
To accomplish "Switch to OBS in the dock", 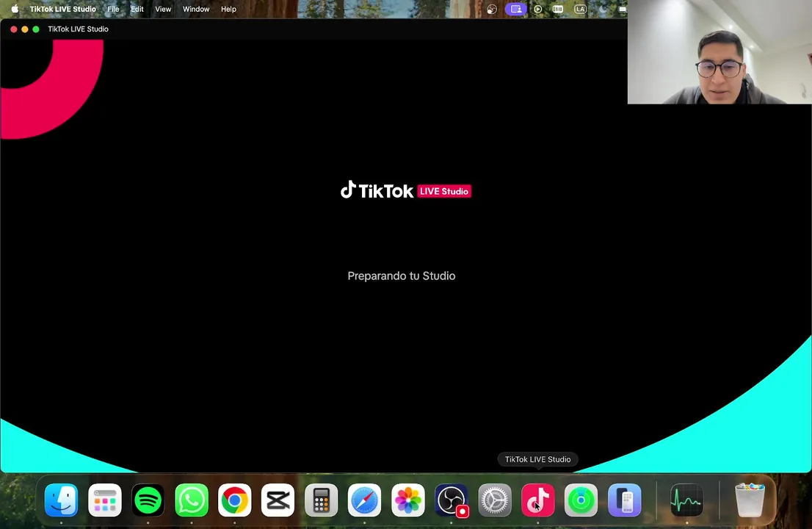I will click(452, 500).
